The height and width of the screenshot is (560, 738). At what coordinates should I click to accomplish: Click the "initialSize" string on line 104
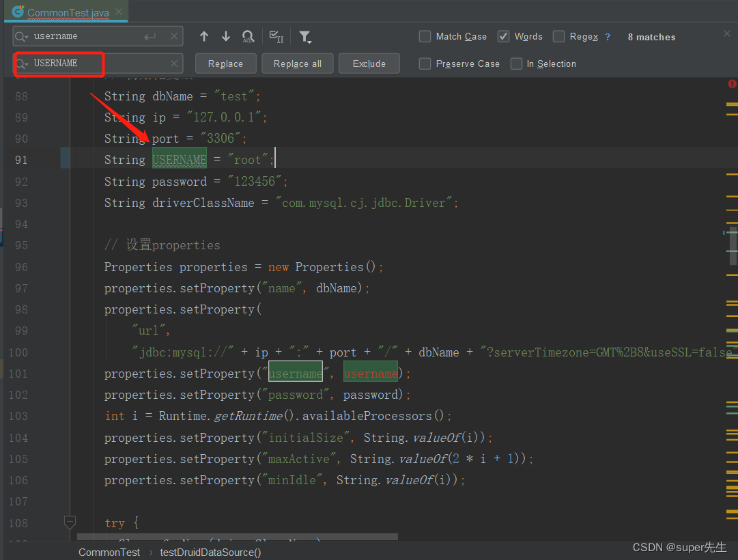306,438
